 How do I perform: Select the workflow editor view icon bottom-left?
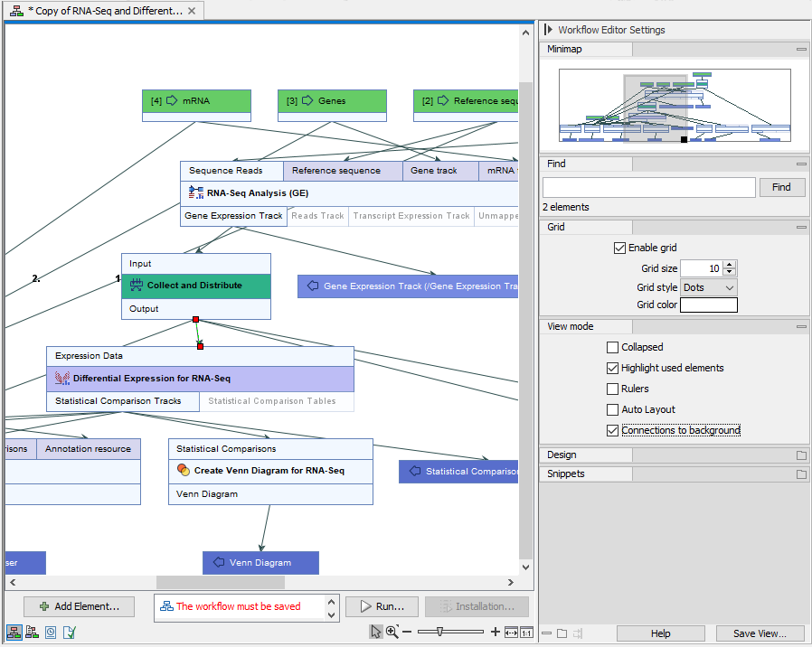(x=14, y=632)
